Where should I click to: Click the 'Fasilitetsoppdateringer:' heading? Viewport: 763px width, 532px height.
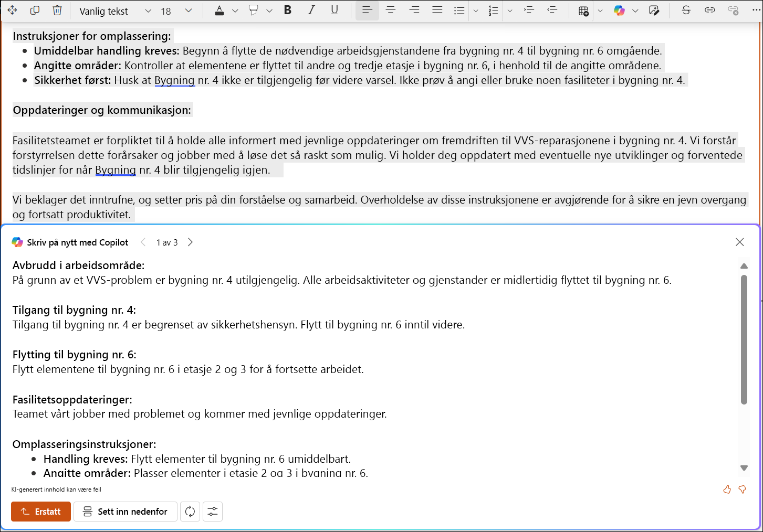point(72,400)
